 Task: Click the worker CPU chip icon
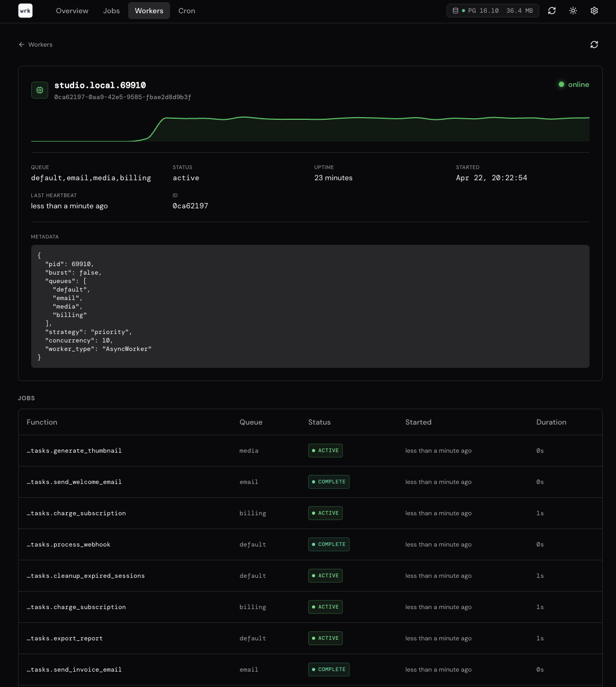click(40, 90)
